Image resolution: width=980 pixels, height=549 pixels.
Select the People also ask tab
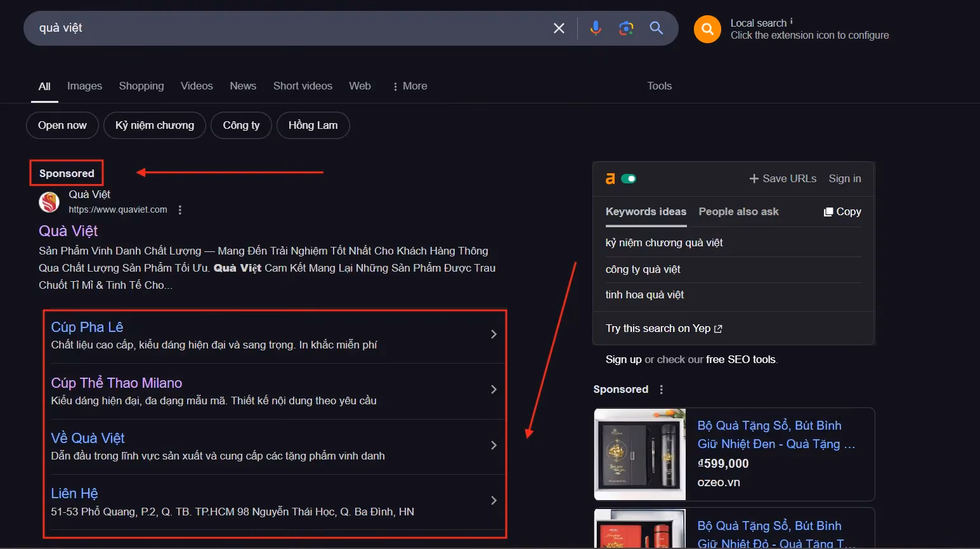(738, 212)
